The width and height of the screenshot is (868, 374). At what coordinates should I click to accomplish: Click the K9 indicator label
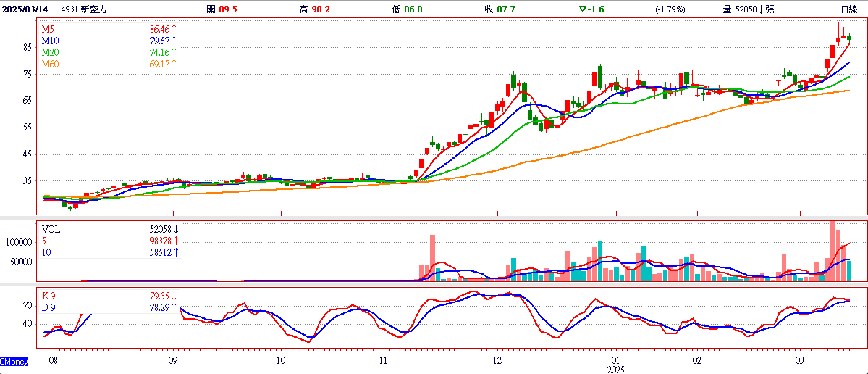[49, 296]
